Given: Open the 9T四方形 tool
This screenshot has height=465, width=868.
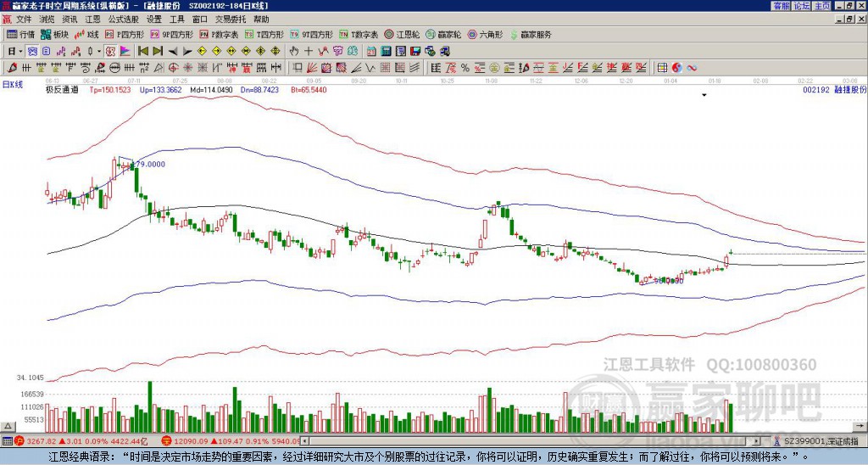Looking at the screenshot, I should pyautogui.click(x=312, y=34).
